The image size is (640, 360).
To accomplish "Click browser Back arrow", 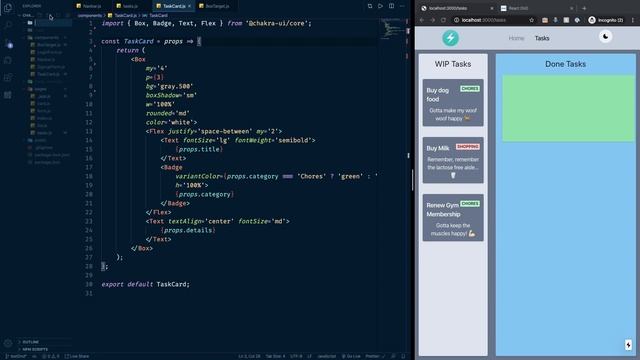I will (x=422, y=20).
